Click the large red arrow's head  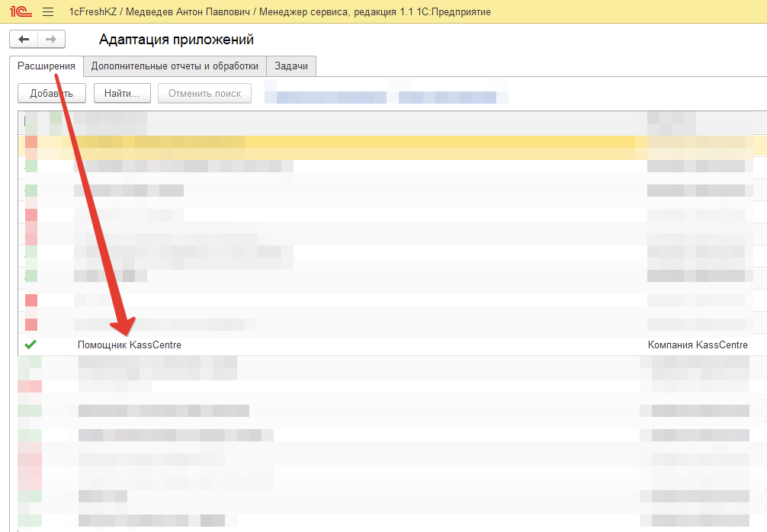point(122,325)
